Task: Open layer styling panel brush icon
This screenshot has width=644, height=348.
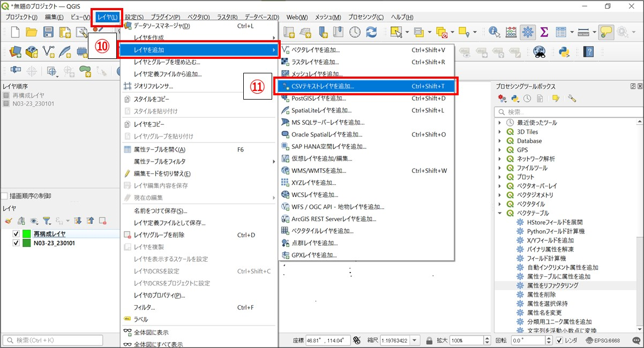Action: [x=8, y=220]
